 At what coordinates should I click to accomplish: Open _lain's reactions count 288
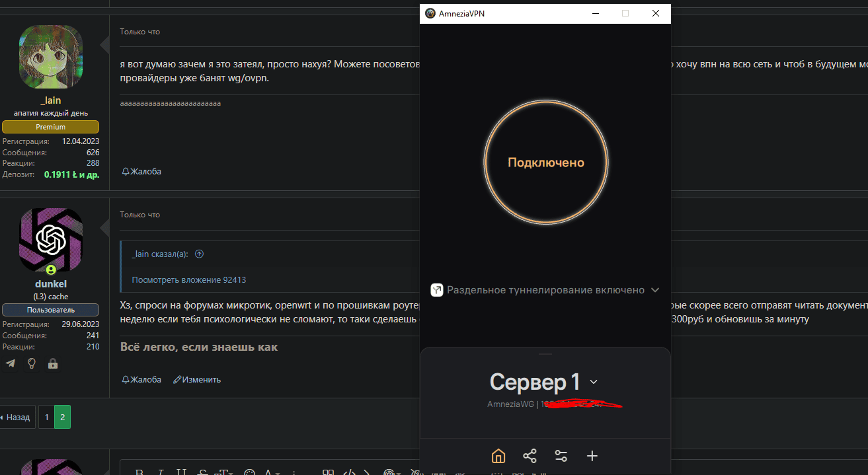point(93,163)
